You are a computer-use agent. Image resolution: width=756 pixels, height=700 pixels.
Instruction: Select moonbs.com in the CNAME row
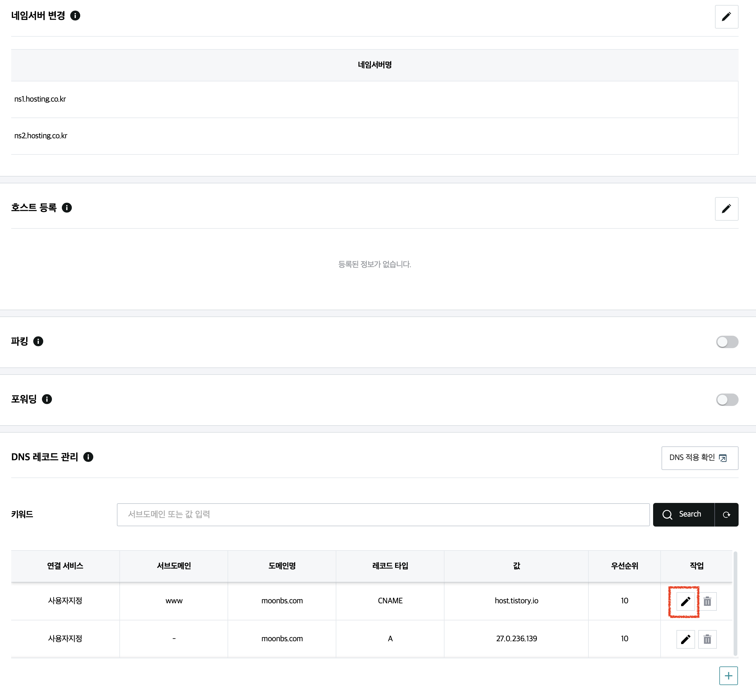[x=282, y=601]
